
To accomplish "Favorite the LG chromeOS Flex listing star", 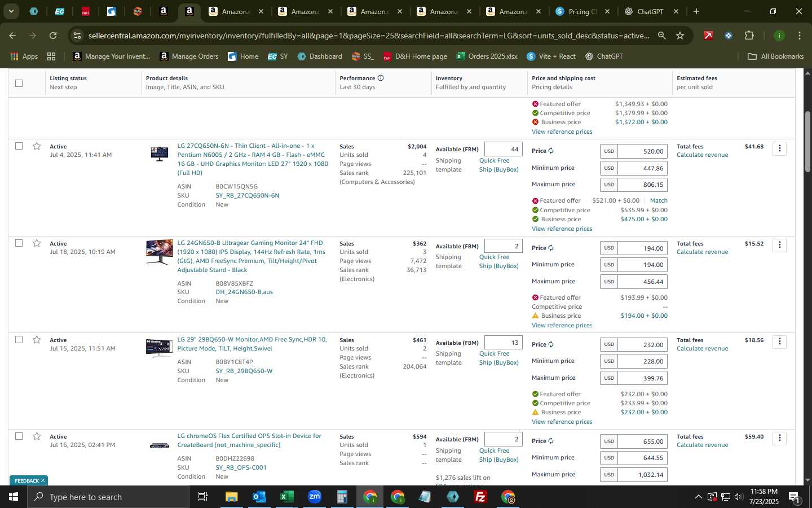I will [x=37, y=436].
